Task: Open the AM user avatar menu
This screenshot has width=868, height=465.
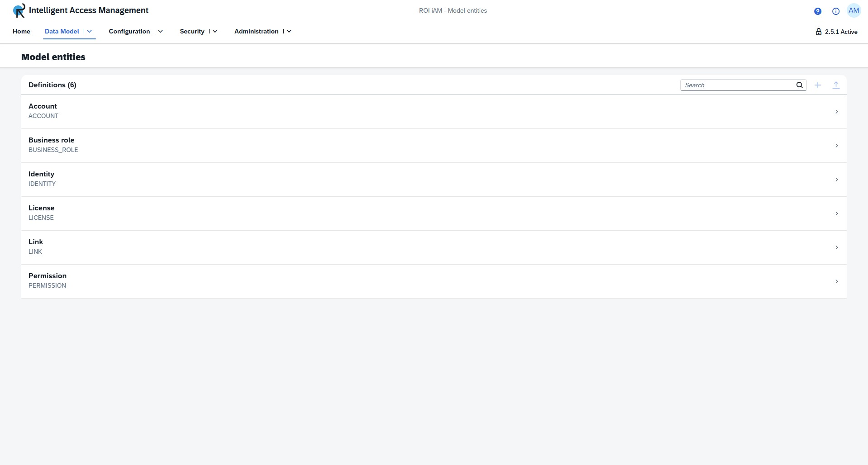Action: click(x=854, y=11)
